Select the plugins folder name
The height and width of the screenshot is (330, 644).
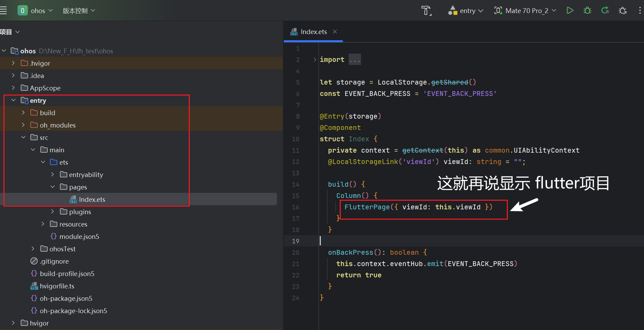[80, 212]
